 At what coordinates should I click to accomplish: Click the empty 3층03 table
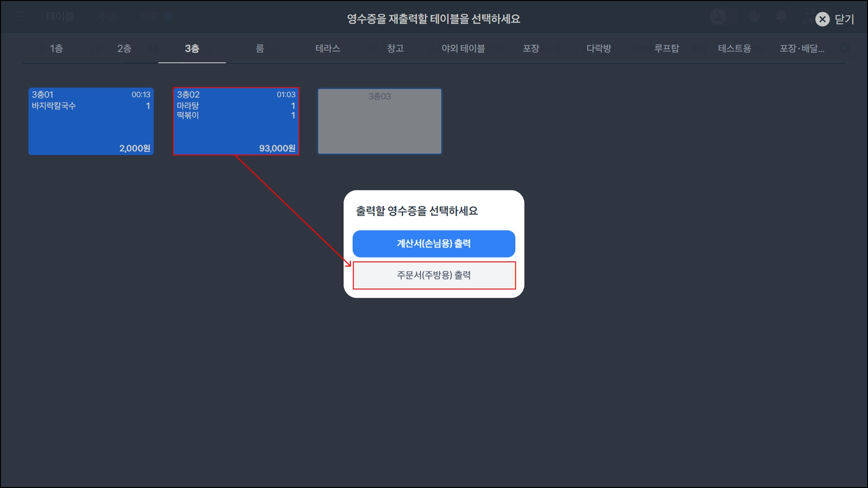tap(380, 121)
